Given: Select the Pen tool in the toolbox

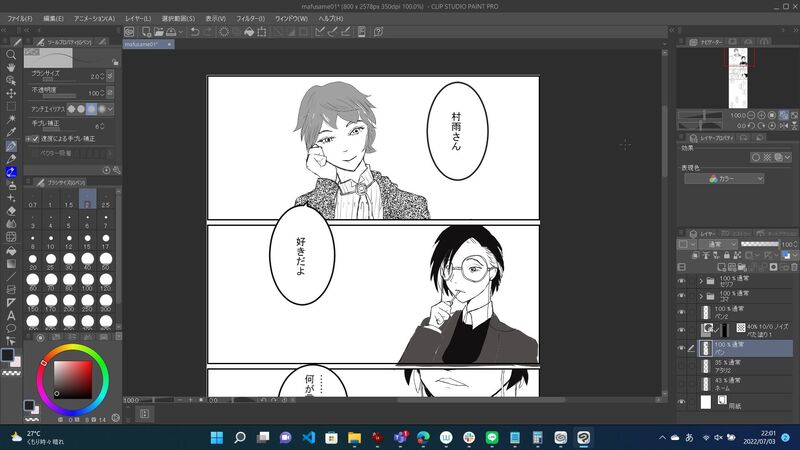Looking at the screenshot, I should [x=11, y=146].
